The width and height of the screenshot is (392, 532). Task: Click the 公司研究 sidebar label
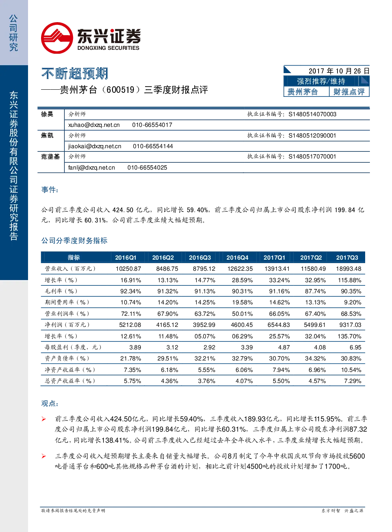(x=13, y=33)
